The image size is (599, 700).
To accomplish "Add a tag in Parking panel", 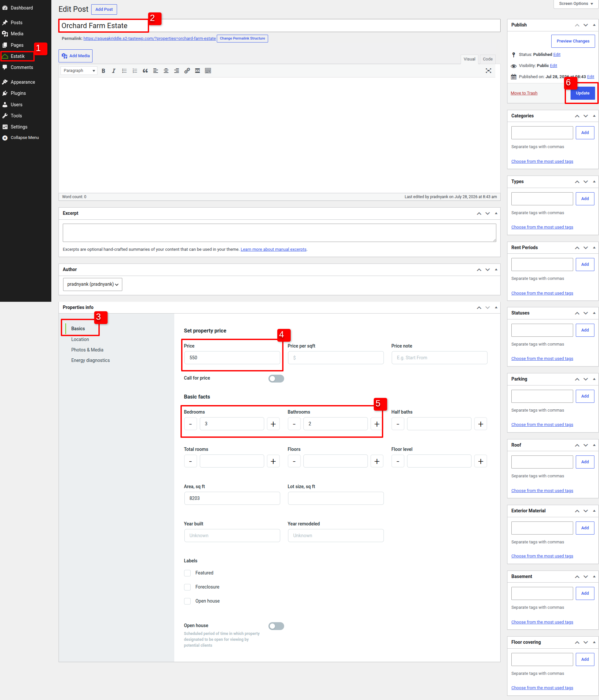I will pyautogui.click(x=585, y=396).
